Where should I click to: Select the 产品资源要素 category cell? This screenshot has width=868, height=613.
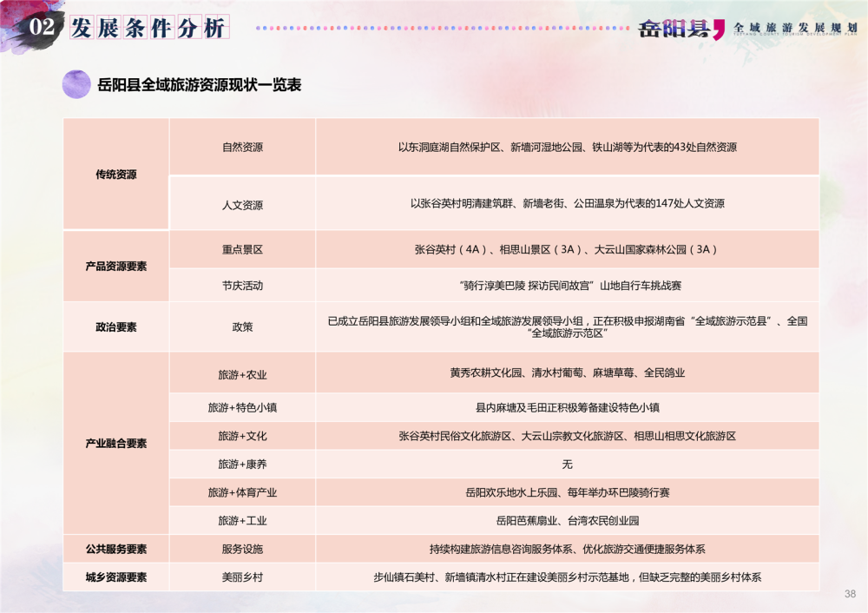[116, 267]
